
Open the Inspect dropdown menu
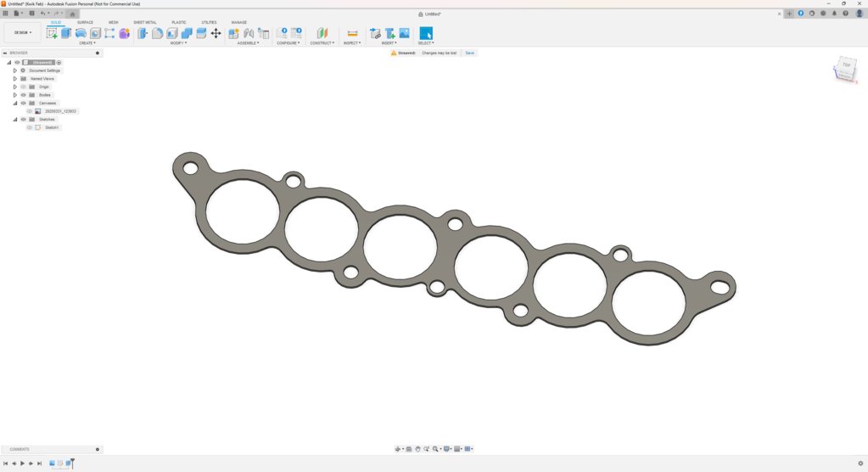352,43
